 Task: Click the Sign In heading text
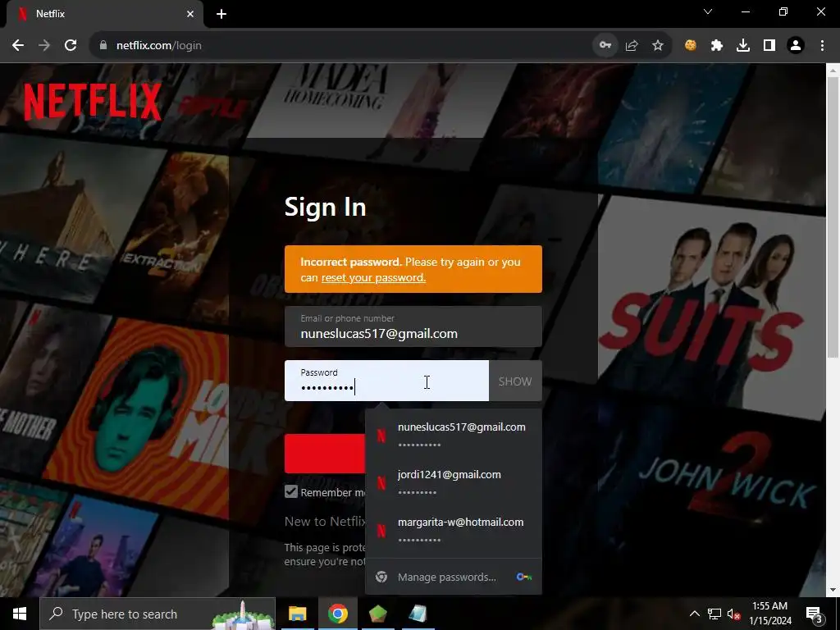(x=325, y=207)
